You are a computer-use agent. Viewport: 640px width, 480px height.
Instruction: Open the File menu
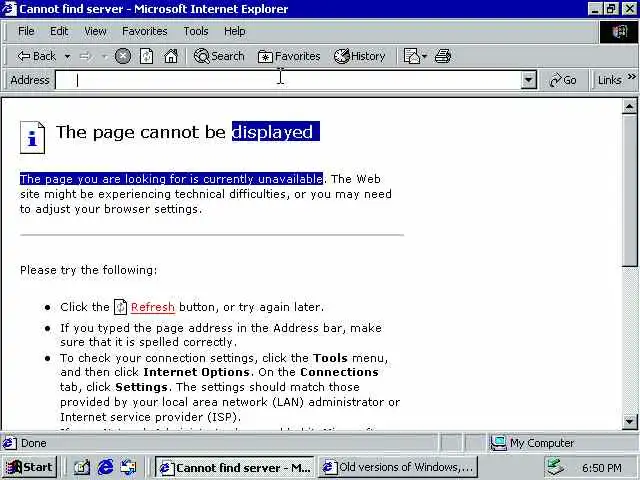coord(26,31)
